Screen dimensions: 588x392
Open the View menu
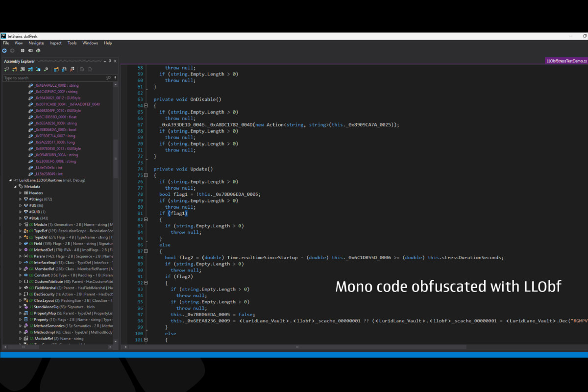[x=19, y=43]
